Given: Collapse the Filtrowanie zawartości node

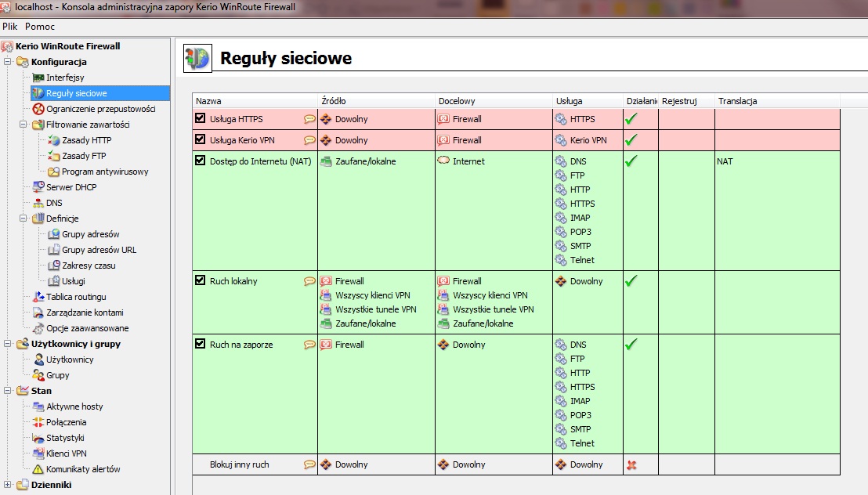Looking at the screenshot, I should coord(24,125).
